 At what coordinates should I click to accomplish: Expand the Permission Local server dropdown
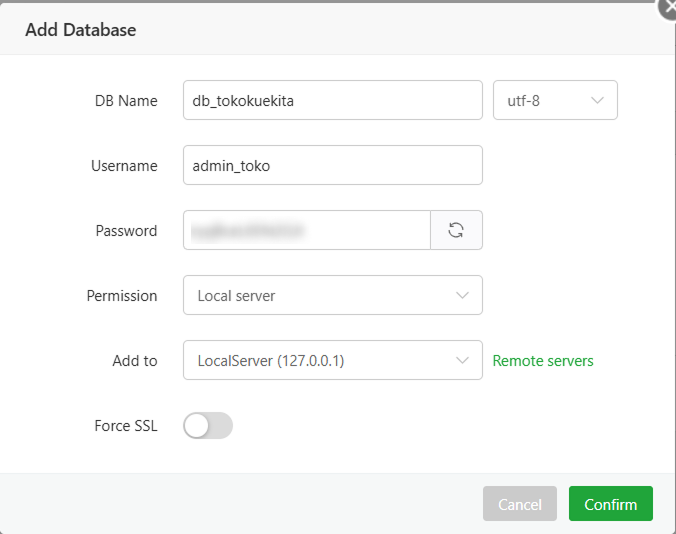333,295
